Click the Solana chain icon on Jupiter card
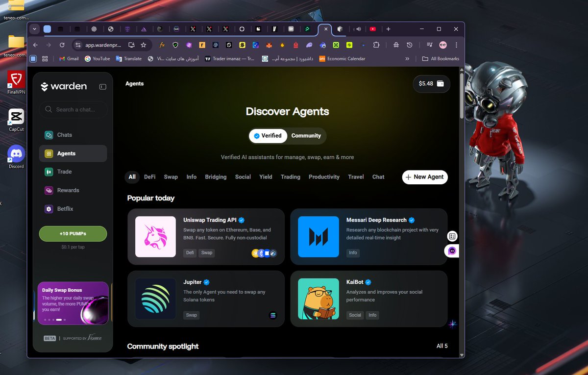 click(273, 315)
